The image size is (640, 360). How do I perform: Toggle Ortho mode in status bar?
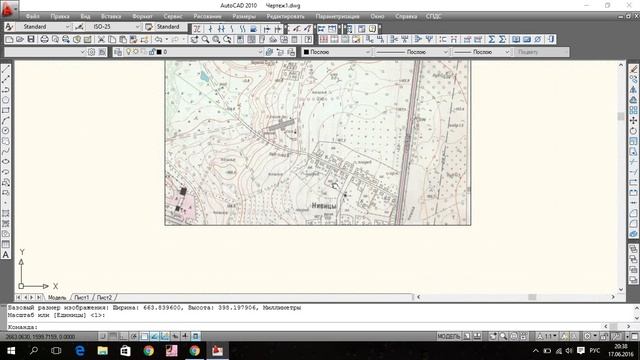123,336
